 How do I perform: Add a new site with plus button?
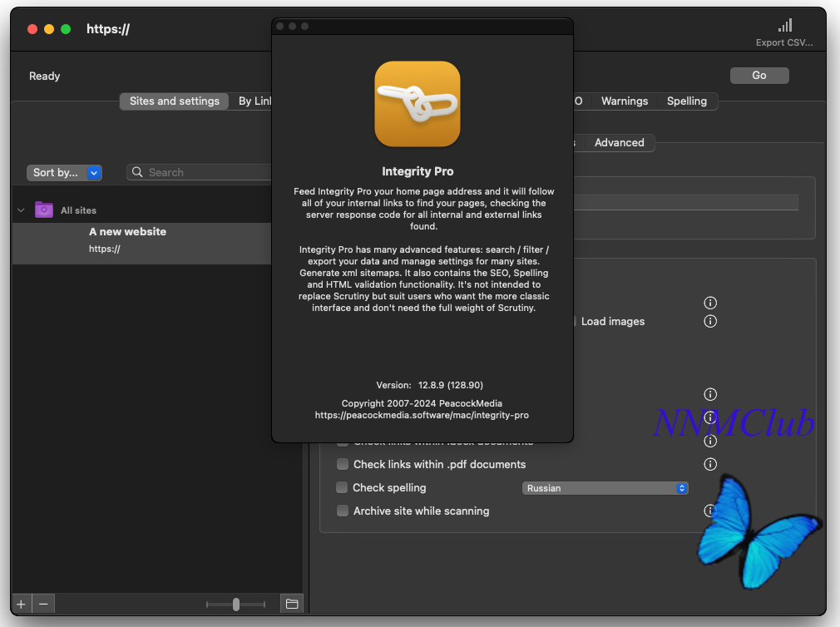click(x=21, y=604)
